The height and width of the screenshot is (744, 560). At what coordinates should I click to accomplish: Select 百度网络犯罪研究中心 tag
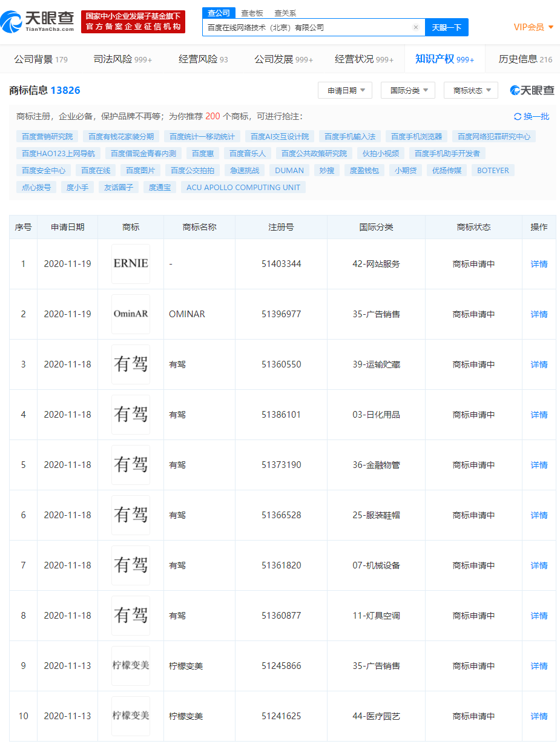[494, 137]
